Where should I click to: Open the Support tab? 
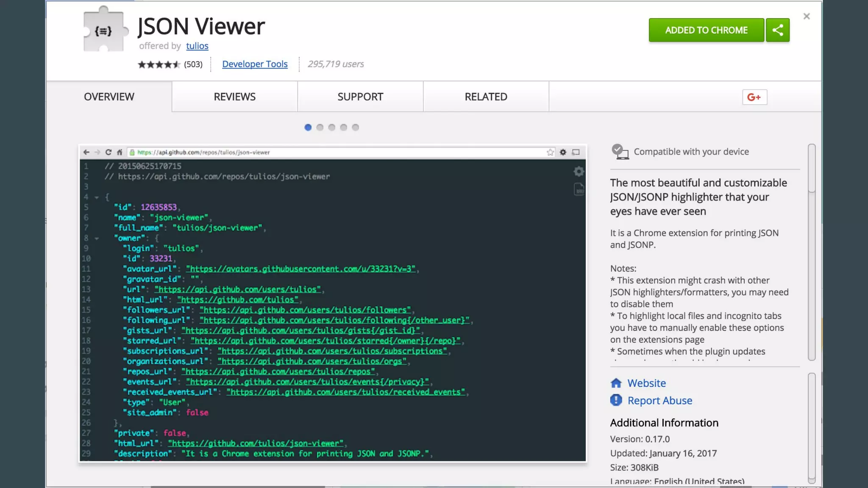tap(360, 97)
